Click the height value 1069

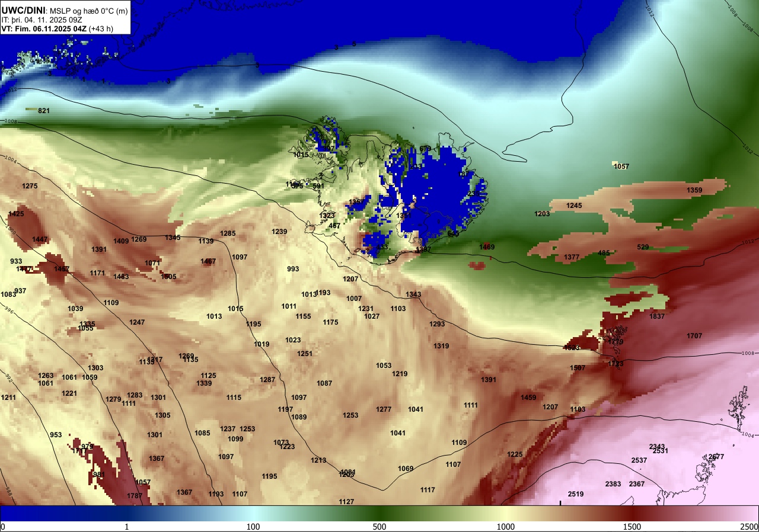tap(406, 469)
